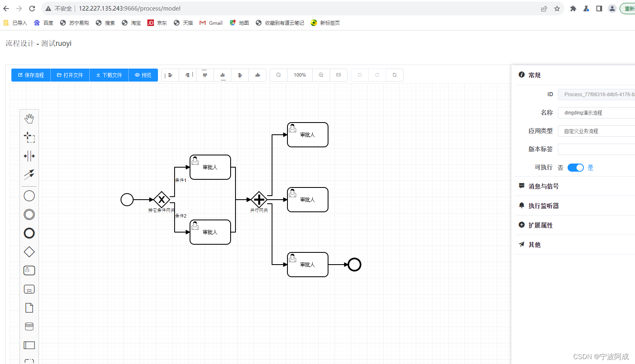This screenshot has height=364, width=635.
Task: Activate the create/remove space tool
Action: click(29, 156)
